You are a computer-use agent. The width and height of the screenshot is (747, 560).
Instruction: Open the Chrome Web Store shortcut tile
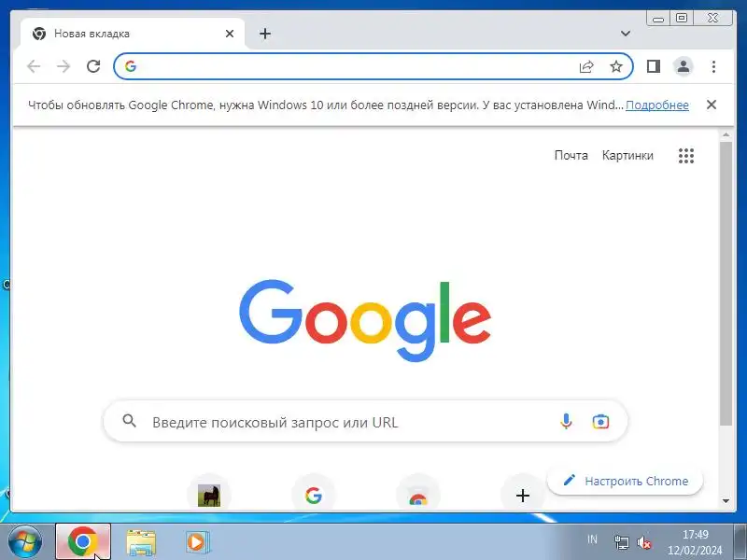click(x=417, y=496)
